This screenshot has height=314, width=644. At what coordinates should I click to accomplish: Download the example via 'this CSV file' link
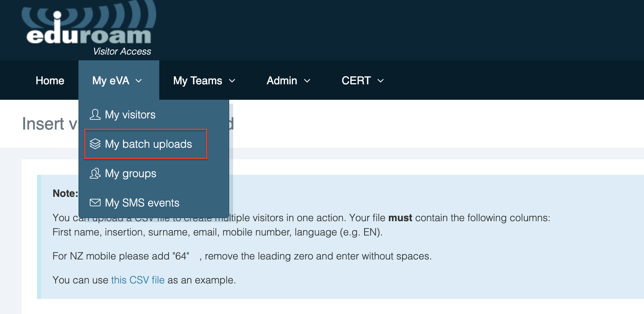[x=138, y=280]
